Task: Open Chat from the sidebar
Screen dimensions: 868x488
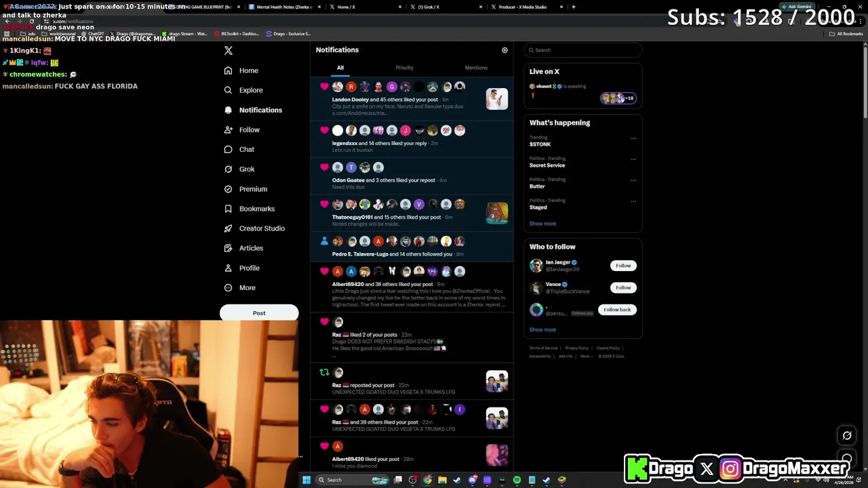Action: [x=239, y=149]
